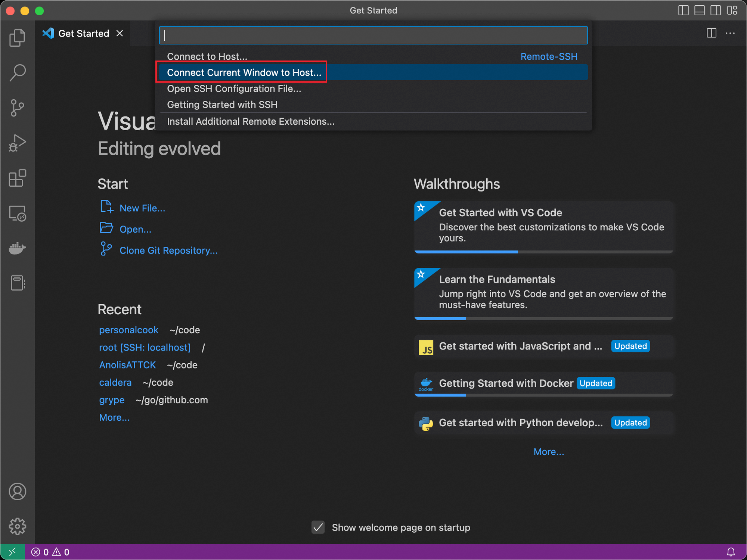Toggle the bottom panel layout button
Viewport: 747px width, 560px height.
click(x=699, y=10)
